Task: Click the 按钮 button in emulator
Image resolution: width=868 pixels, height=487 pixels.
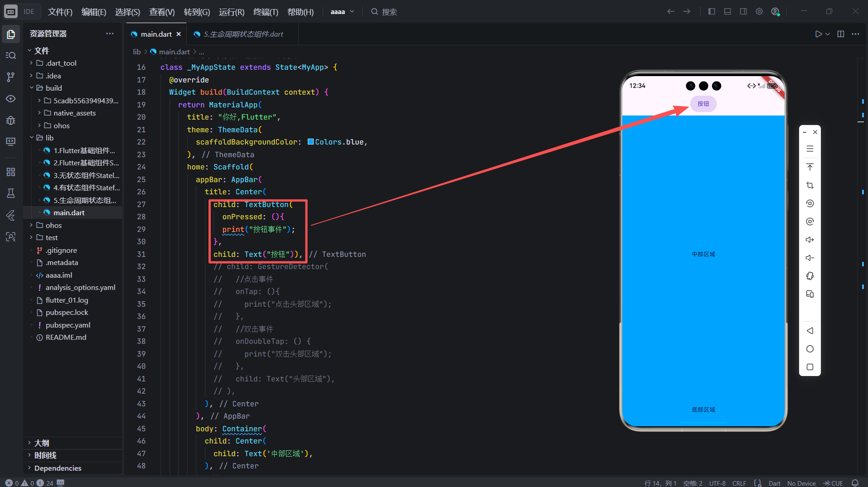Action: (703, 104)
